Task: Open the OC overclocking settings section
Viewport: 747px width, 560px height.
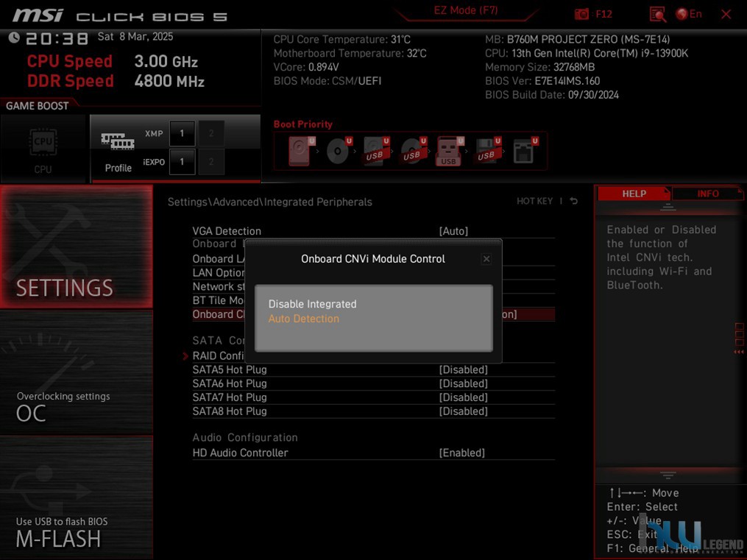Action: 77,372
